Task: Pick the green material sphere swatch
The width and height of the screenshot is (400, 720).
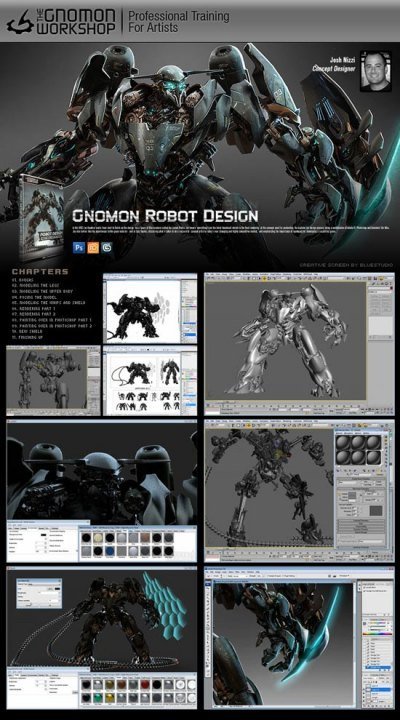Action: click(x=97, y=697)
